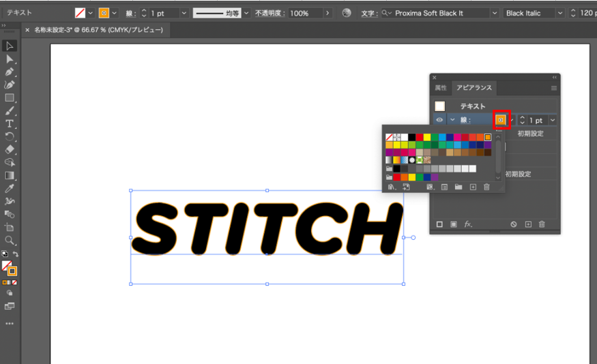Open the fx effects menu
The image size is (597, 364).
[x=468, y=224]
